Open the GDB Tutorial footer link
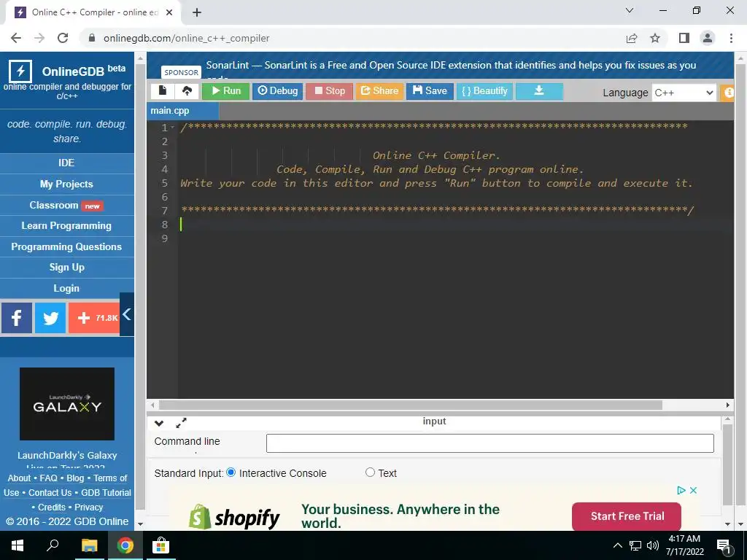 [107, 493]
